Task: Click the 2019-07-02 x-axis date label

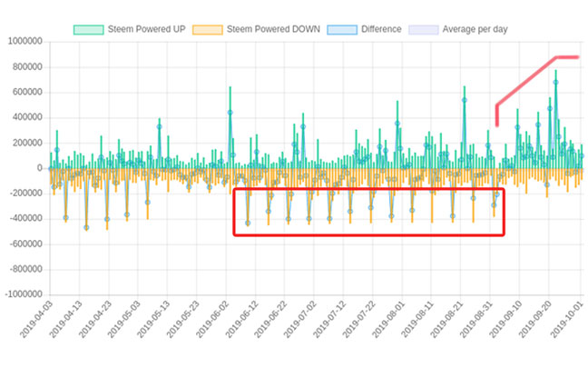Action: coord(299,319)
